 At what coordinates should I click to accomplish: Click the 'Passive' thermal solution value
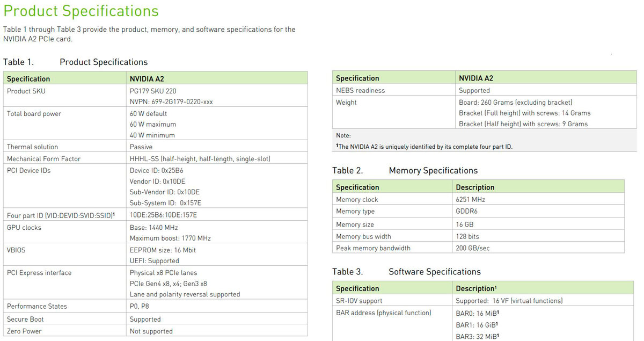click(141, 147)
